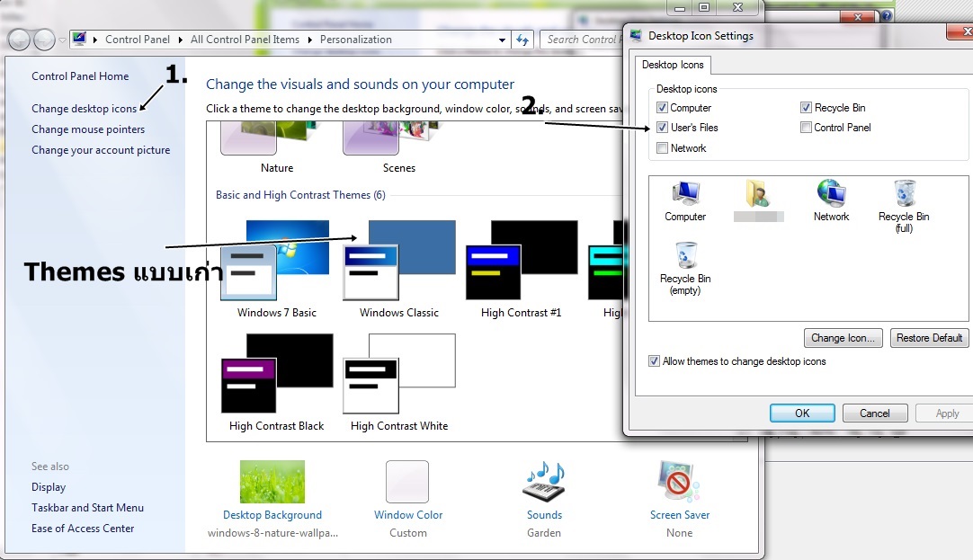
Task: Click the help question mark in the background window
Action: click(x=887, y=16)
